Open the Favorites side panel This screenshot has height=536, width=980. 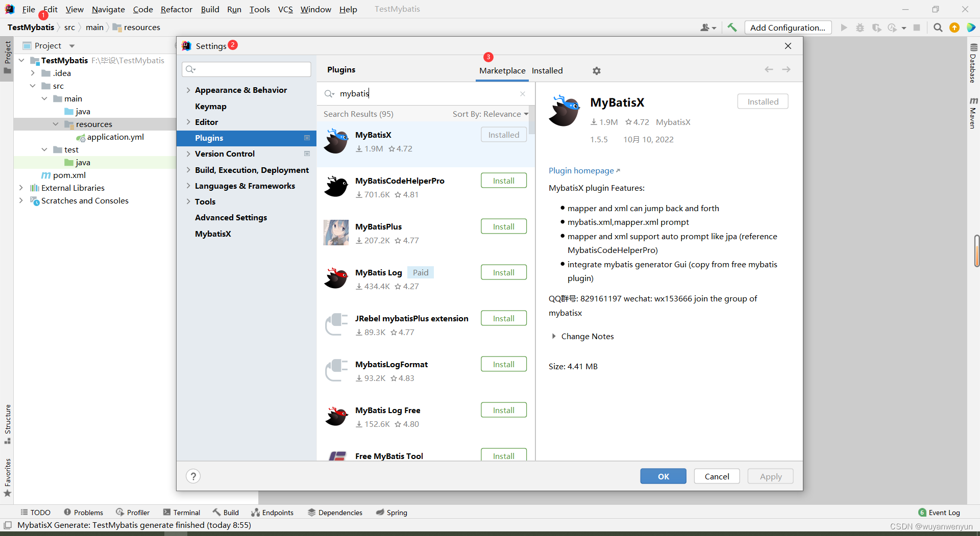(x=8, y=477)
